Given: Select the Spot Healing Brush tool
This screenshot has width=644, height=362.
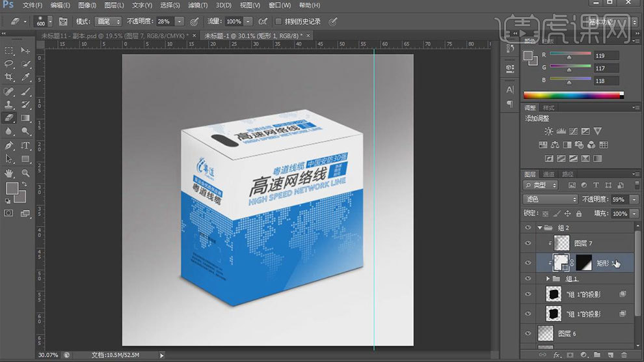Looking at the screenshot, I should coord(8,91).
